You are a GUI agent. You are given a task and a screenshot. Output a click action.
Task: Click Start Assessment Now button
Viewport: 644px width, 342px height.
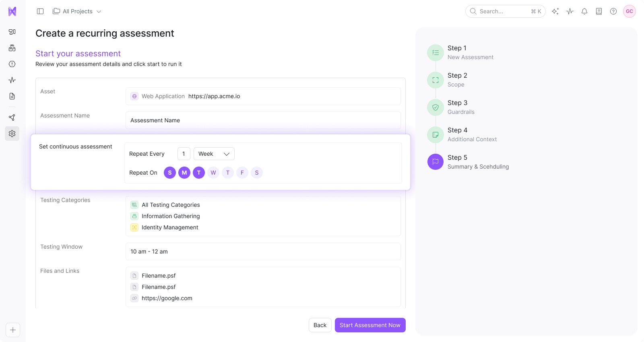coord(370,325)
